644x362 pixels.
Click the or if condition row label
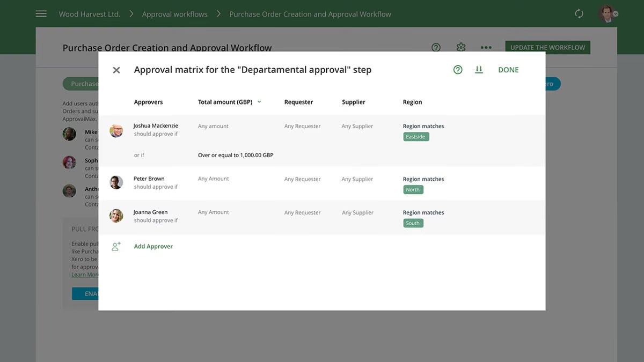139,155
